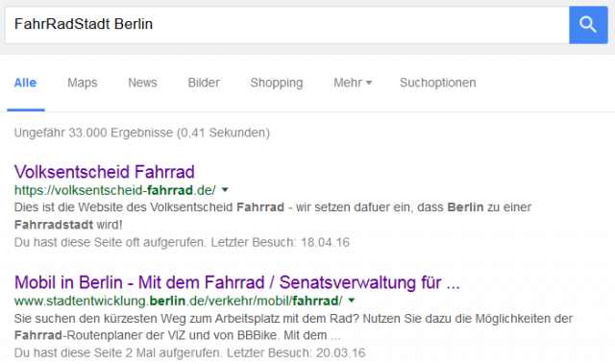Focus the search box containing FahrRadStadt Berlin
This screenshot has height=364, width=615.
click(287, 25)
